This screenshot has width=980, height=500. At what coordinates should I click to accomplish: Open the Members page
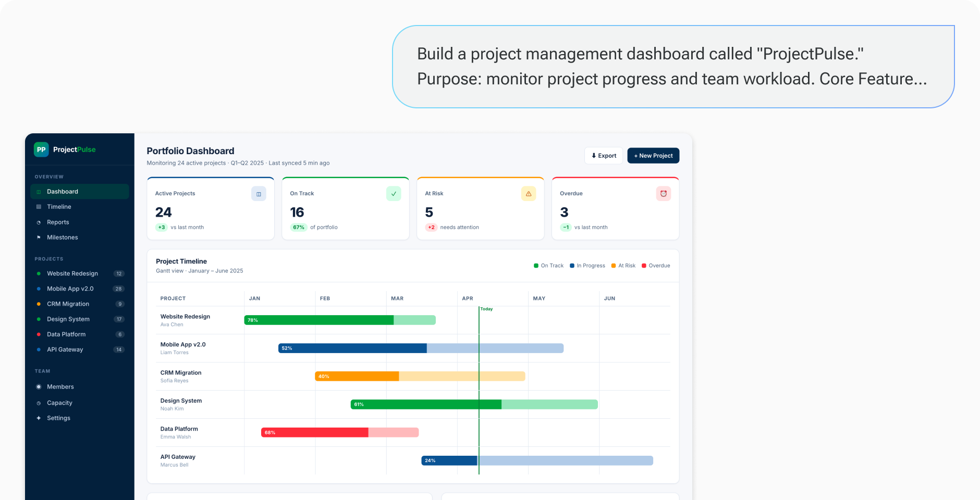(80, 387)
